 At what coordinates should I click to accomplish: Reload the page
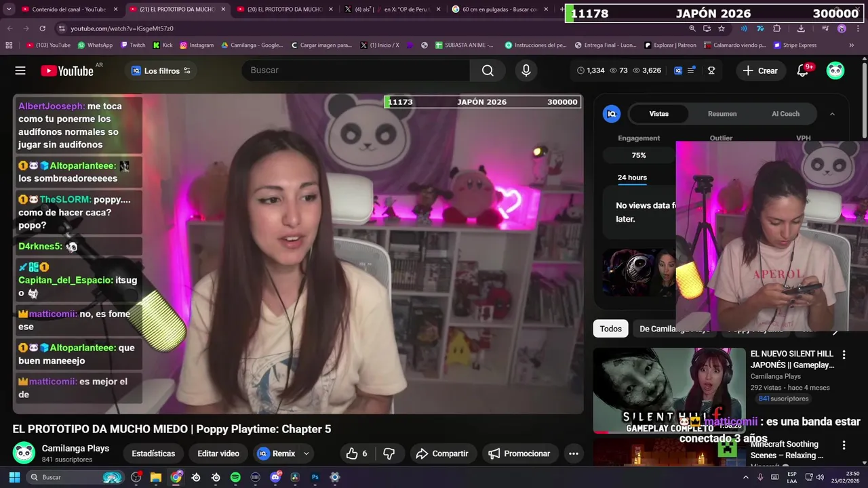[x=42, y=28]
